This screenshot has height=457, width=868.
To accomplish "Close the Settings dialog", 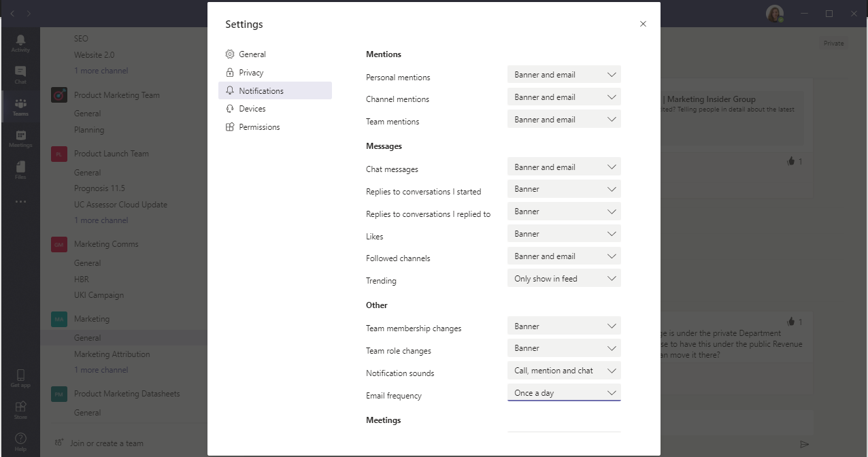I will tap(643, 24).
